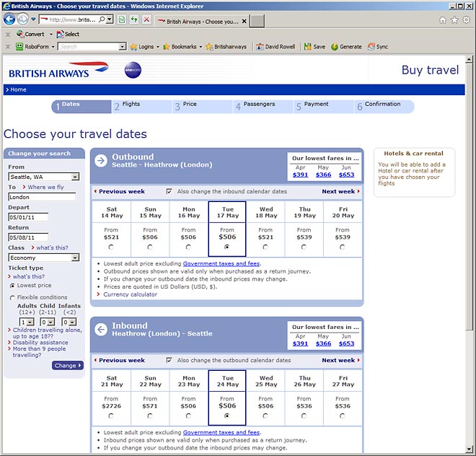Click the To destination input field

tap(42, 197)
